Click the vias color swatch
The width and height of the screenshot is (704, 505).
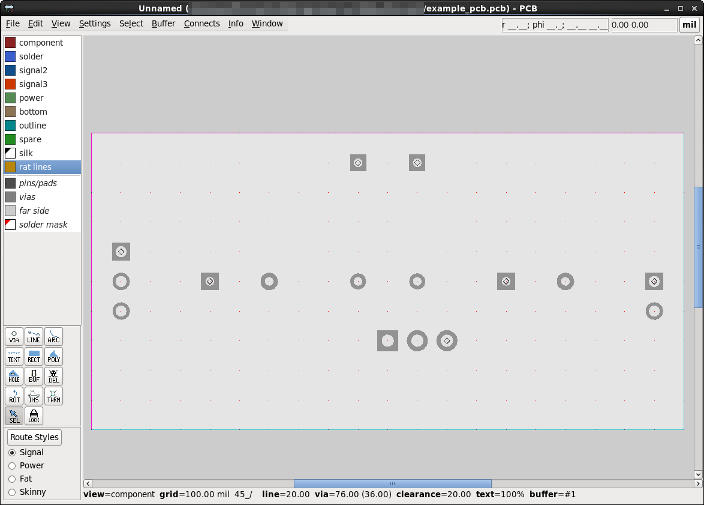[x=10, y=197]
